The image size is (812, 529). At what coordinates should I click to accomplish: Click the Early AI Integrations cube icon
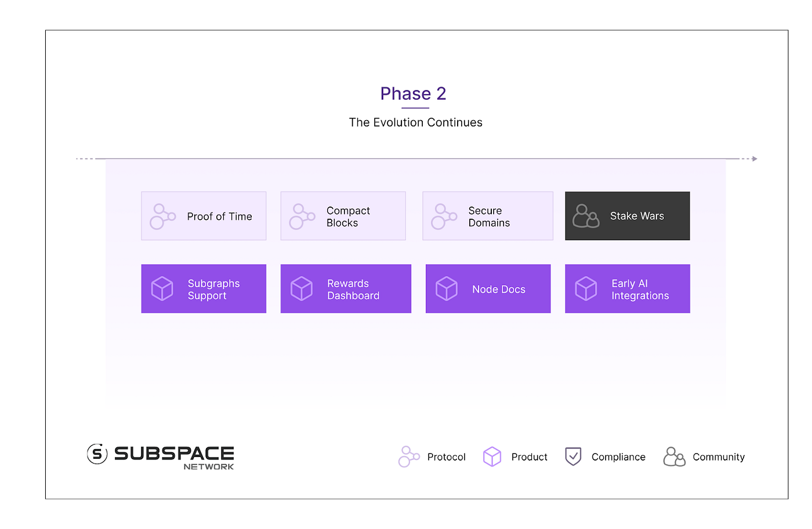(586, 288)
